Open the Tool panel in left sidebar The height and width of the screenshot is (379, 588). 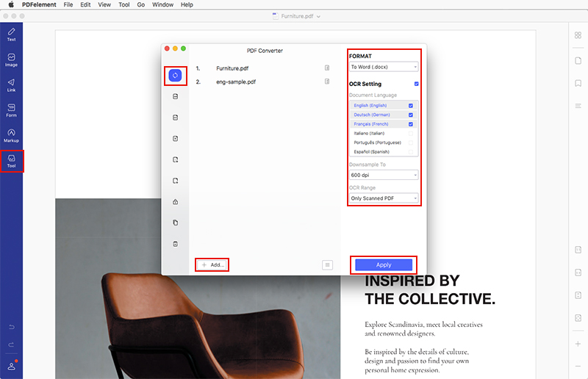coord(11,160)
